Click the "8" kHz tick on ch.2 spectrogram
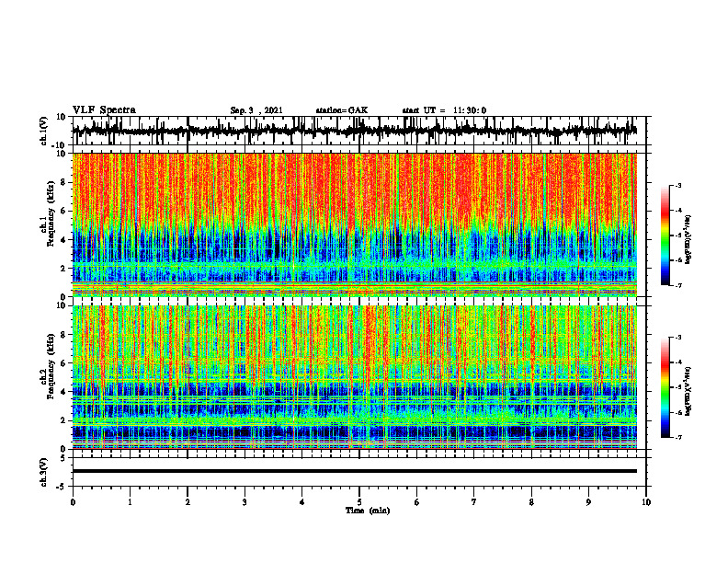 pos(63,335)
